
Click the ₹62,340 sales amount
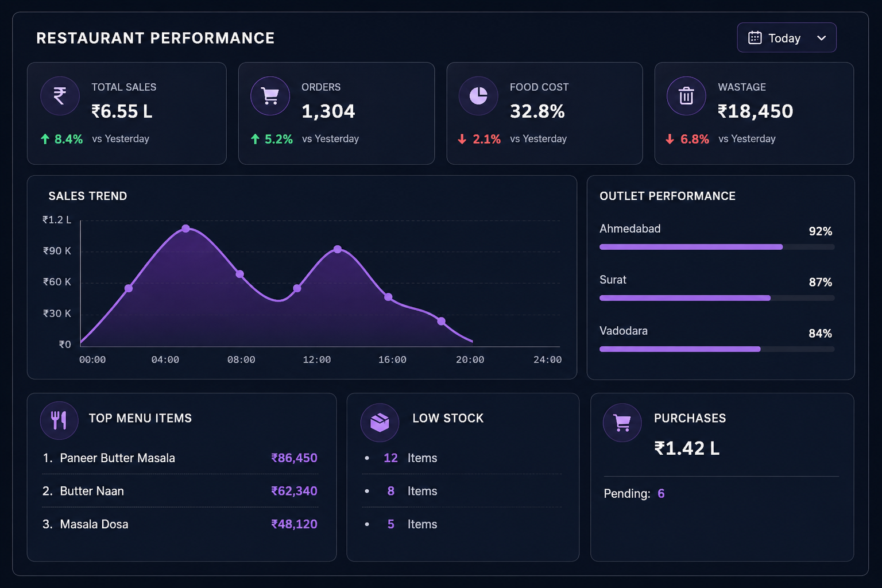tap(294, 491)
